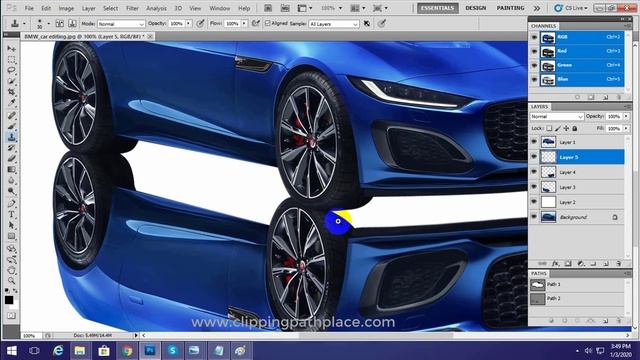Switch to the Design workspace
This screenshot has width=640, height=360.
pos(476,8)
